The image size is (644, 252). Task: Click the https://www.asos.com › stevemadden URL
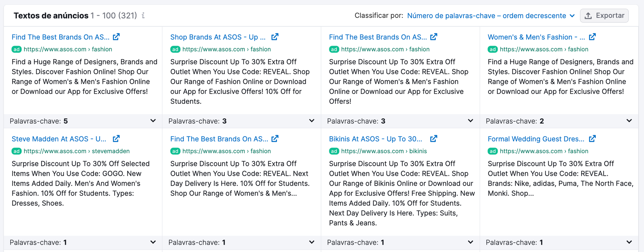(77, 151)
